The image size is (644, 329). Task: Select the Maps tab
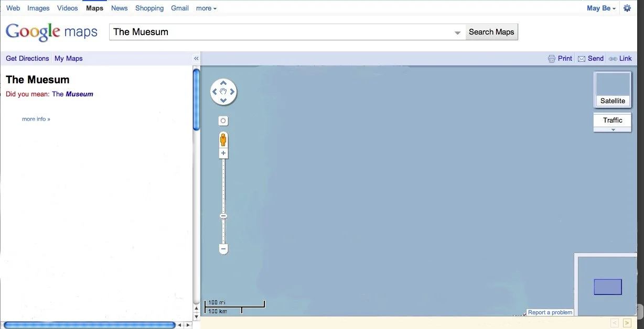coord(94,8)
